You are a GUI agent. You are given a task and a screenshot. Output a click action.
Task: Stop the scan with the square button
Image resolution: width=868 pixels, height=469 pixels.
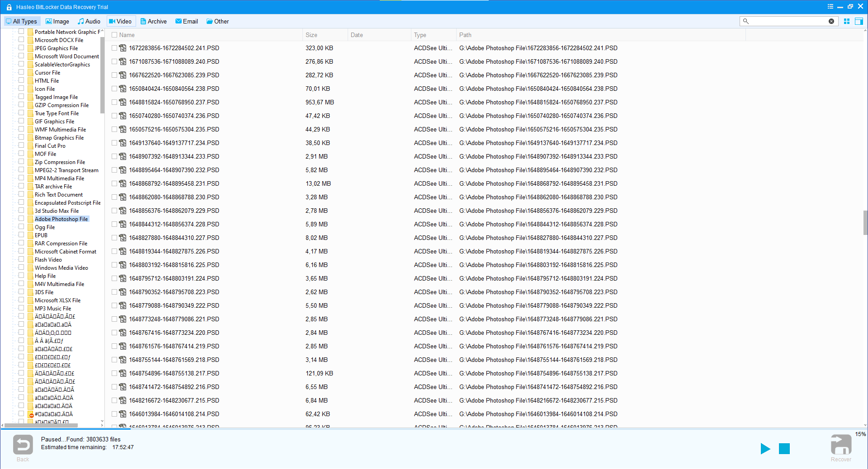(x=784, y=449)
